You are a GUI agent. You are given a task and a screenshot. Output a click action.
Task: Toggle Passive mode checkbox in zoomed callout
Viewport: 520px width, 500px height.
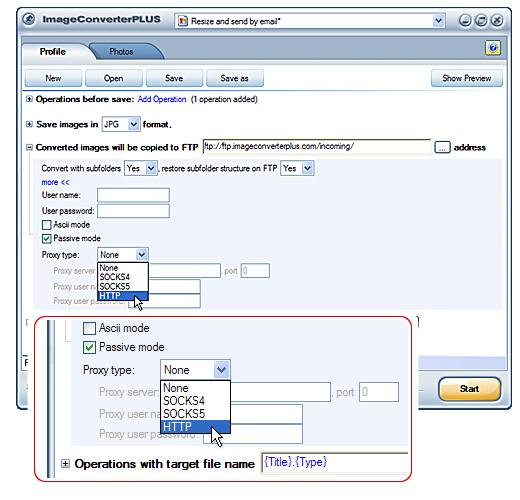[89, 347]
